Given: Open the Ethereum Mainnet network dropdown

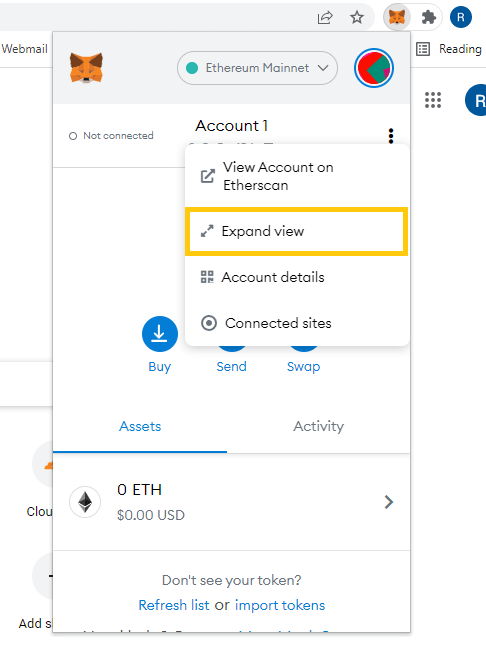Looking at the screenshot, I should tap(257, 68).
